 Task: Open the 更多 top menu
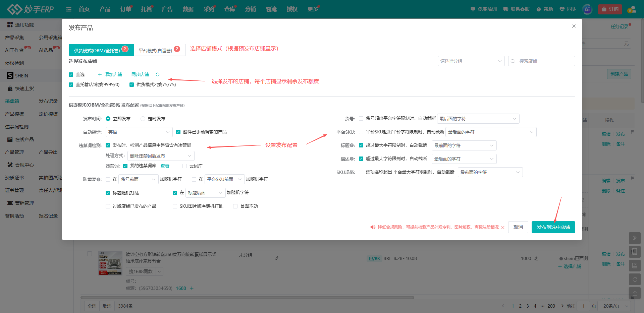(313, 9)
